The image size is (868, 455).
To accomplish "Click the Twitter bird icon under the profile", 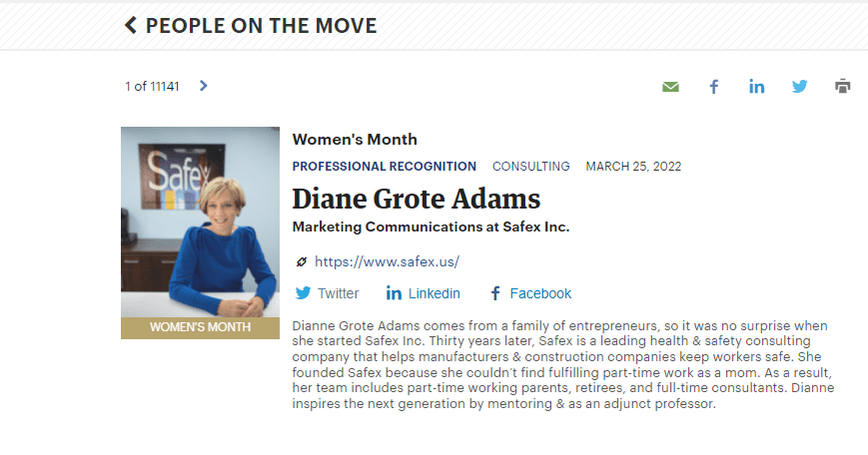I will (x=303, y=293).
